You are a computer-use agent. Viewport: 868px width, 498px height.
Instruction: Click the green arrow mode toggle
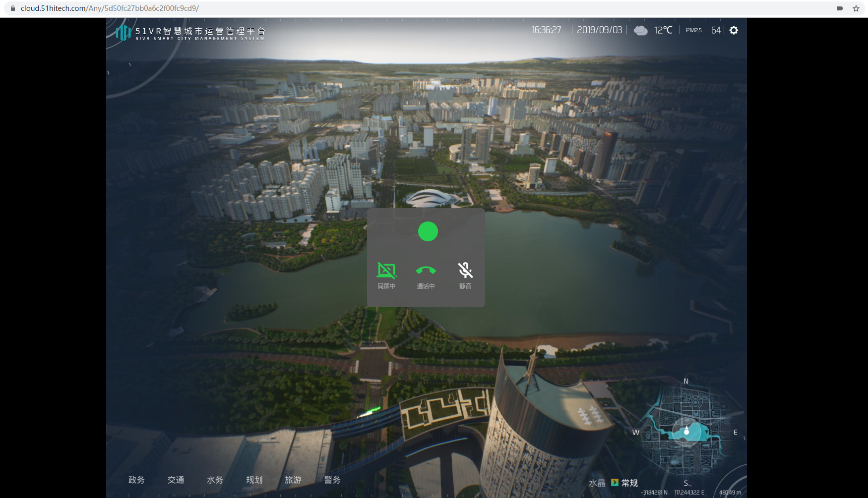tap(615, 482)
